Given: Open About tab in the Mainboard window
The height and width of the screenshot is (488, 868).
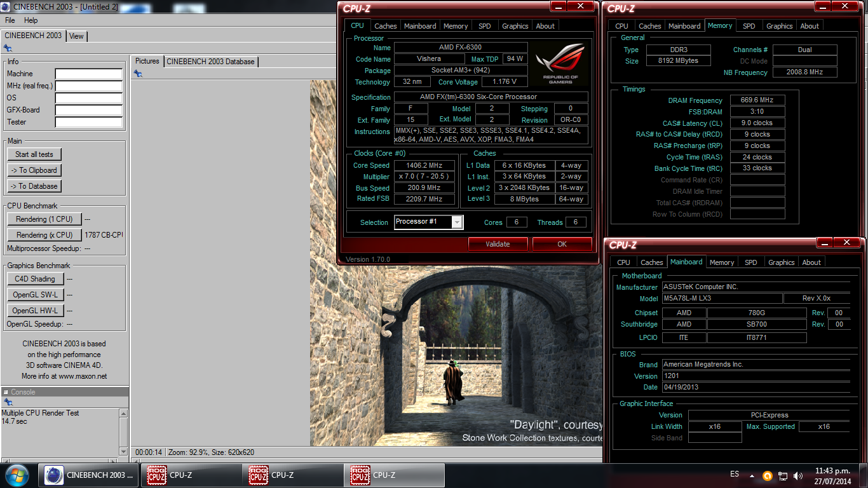Looking at the screenshot, I should (x=811, y=262).
